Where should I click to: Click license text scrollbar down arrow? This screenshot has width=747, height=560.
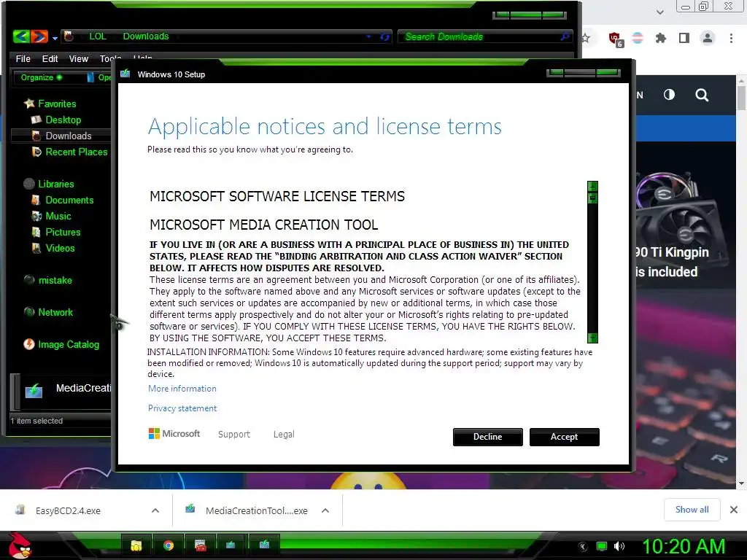pyautogui.click(x=592, y=338)
